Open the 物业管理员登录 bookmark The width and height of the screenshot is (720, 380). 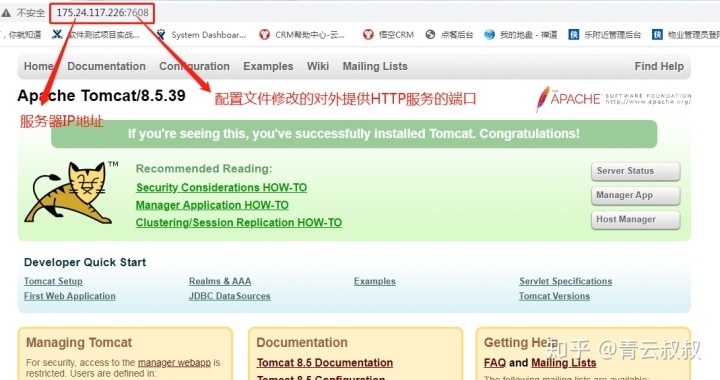point(686,35)
